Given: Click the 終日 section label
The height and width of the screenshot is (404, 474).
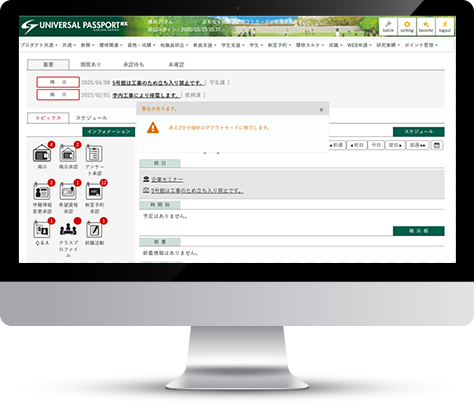Looking at the screenshot, I should pos(160,163).
